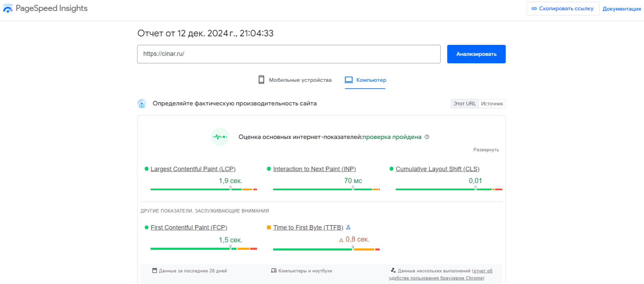Click the calendar icon for 28 days
The width and height of the screenshot is (644, 284).
[154, 270]
